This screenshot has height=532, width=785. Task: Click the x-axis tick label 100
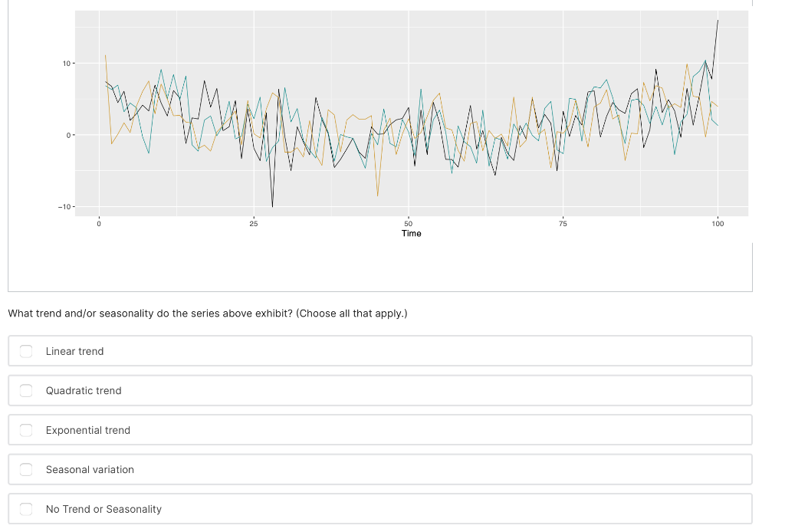click(x=718, y=224)
